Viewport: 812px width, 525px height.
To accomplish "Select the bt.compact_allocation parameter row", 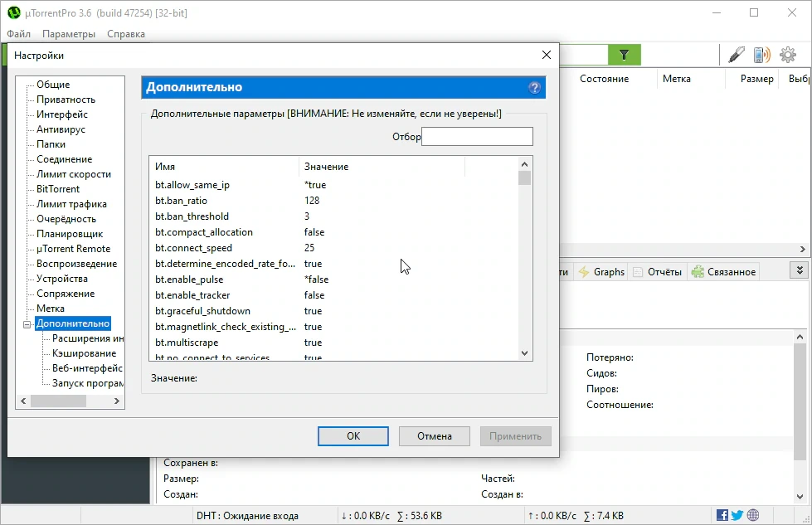I will tap(333, 232).
